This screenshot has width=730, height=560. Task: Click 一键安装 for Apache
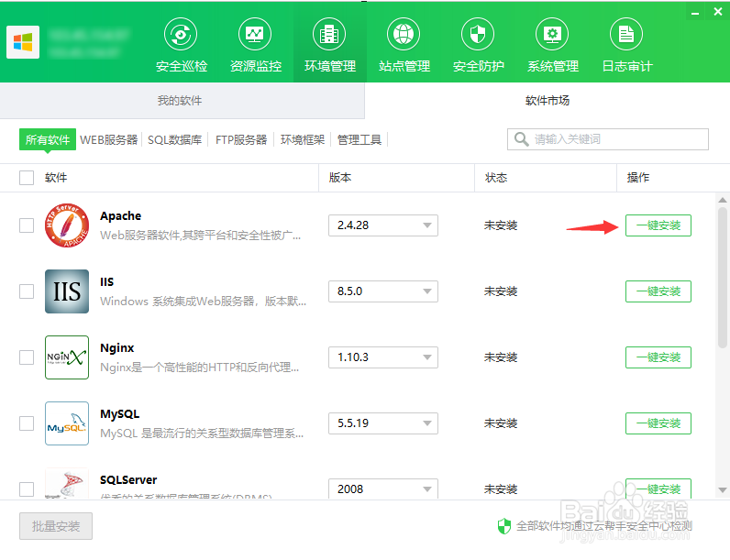point(658,225)
